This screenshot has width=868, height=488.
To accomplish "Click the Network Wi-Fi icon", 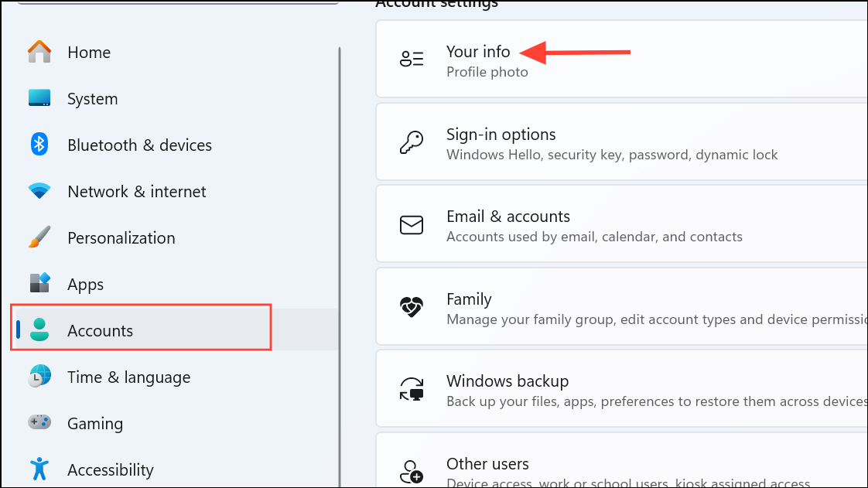I will [x=39, y=191].
